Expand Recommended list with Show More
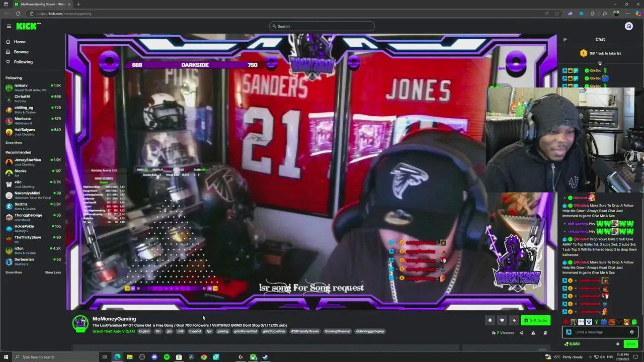644x362 pixels. [x=14, y=273]
